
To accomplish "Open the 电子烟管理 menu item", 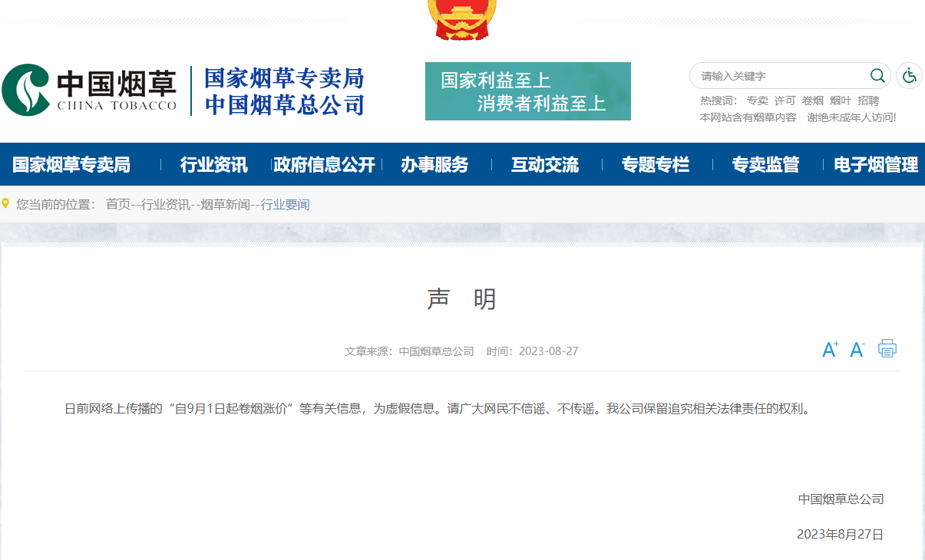I will tap(876, 164).
